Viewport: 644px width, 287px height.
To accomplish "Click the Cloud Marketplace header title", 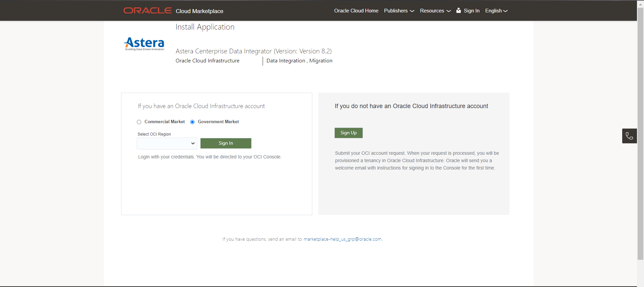I will (199, 11).
